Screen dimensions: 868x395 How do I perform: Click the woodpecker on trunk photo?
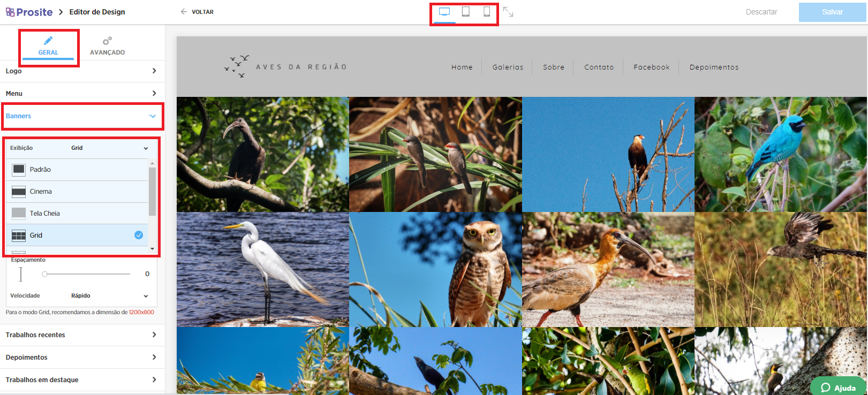click(x=781, y=361)
